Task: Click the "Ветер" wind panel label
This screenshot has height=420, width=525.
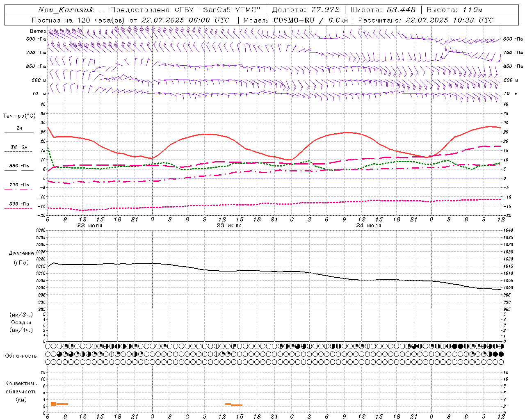Action: 38,31
